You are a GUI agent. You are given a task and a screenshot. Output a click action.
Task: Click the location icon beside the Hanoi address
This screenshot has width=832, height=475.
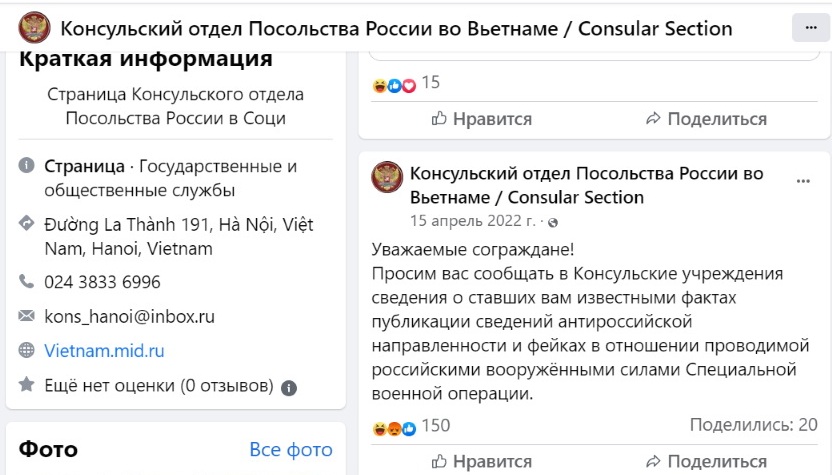(26, 224)
